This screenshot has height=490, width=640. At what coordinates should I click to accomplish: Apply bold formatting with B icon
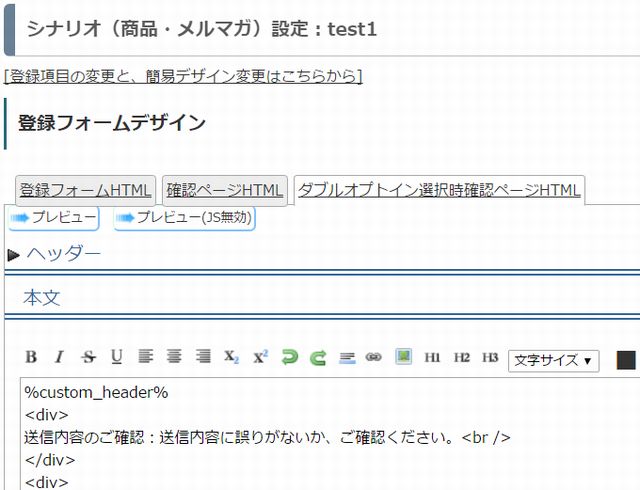click(x=31, y=357)
